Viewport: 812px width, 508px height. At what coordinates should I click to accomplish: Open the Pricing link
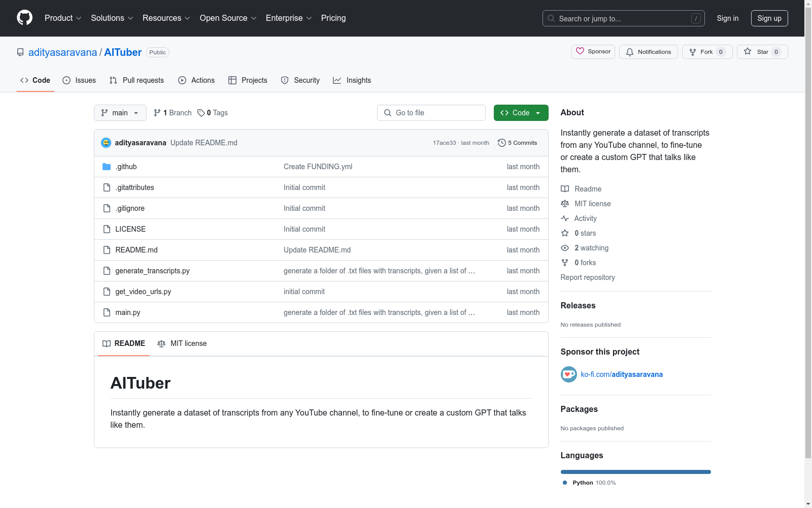pos(333,18)
